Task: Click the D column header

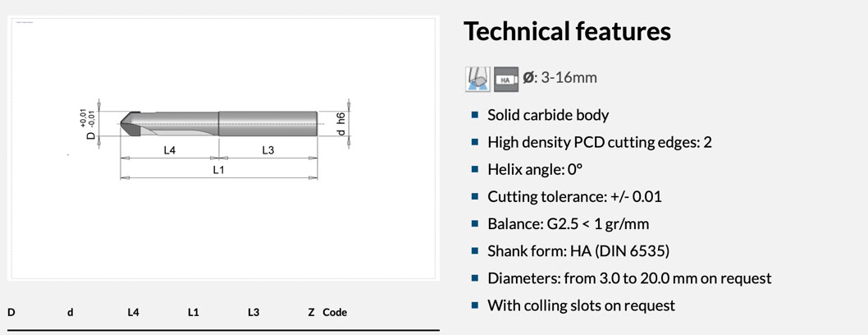Action: pos(11,313)
